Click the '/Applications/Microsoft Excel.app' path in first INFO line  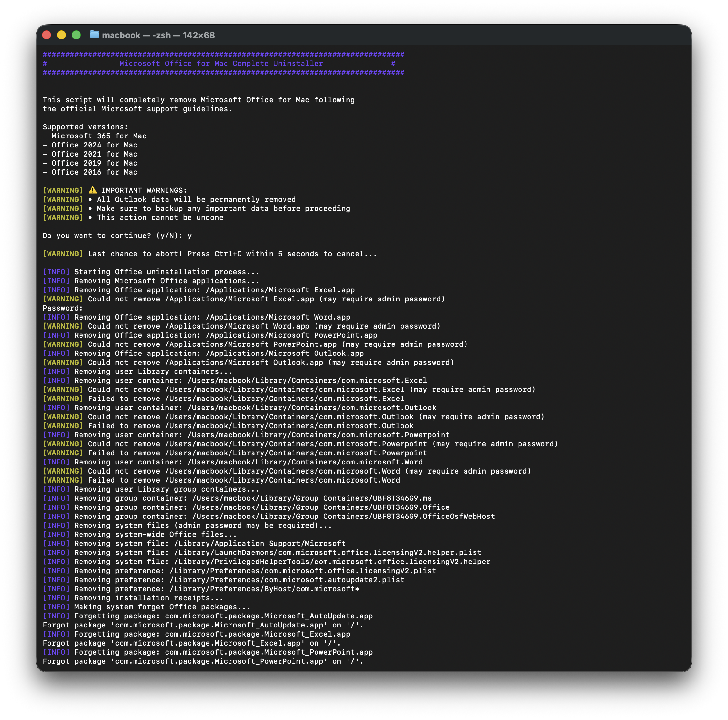[x=280, y=290]
